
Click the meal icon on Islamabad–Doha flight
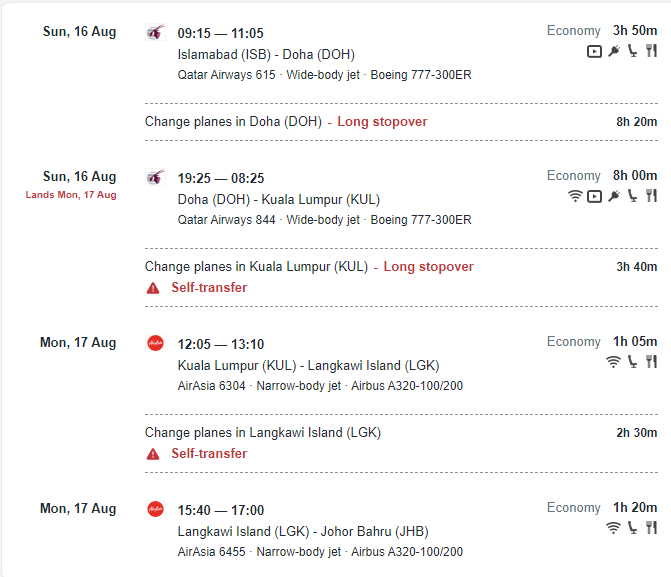(651, 51)
